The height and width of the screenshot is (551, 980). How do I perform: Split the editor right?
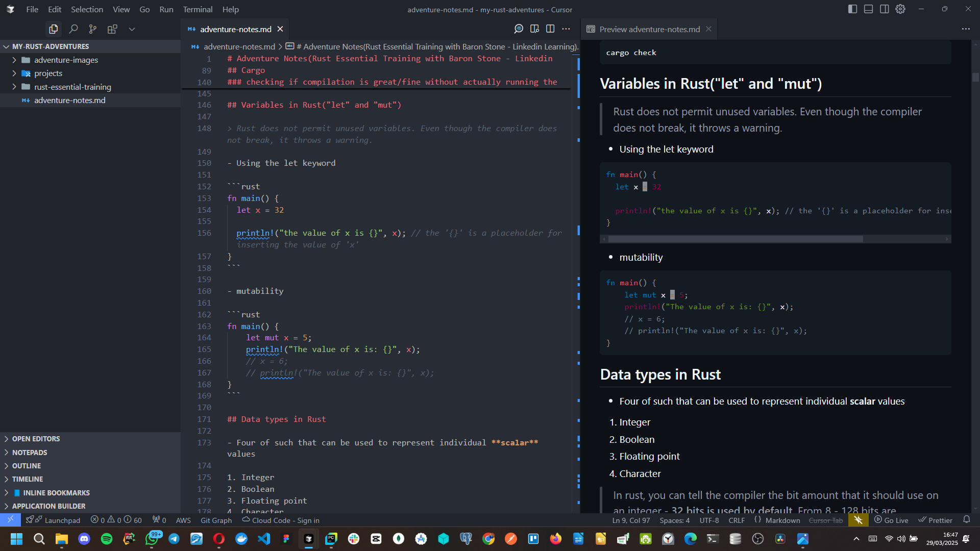click(550, 29)
